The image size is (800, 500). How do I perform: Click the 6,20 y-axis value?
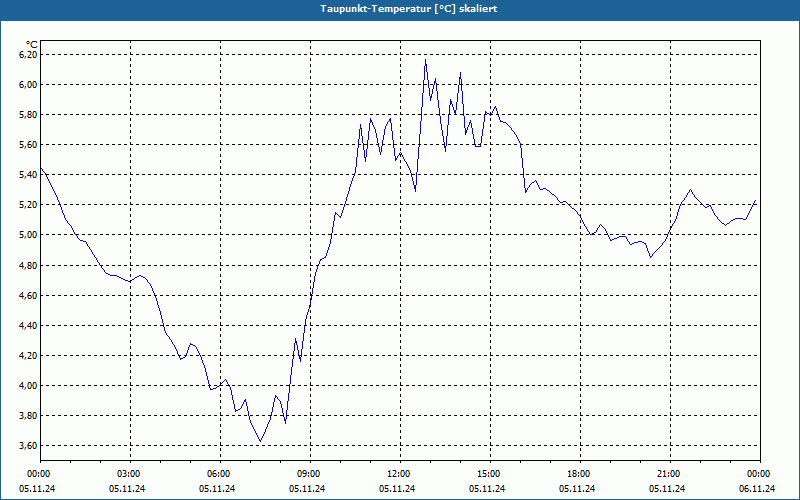point(29,55)
